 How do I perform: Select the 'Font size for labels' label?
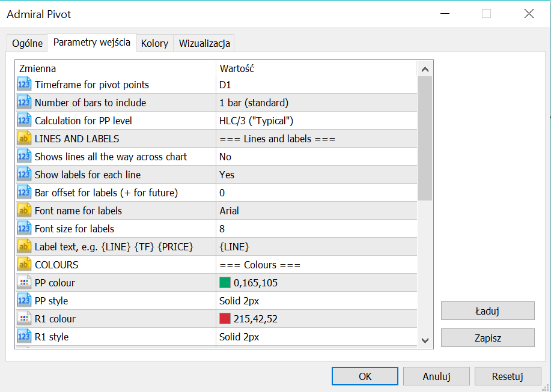click(75, 229)
